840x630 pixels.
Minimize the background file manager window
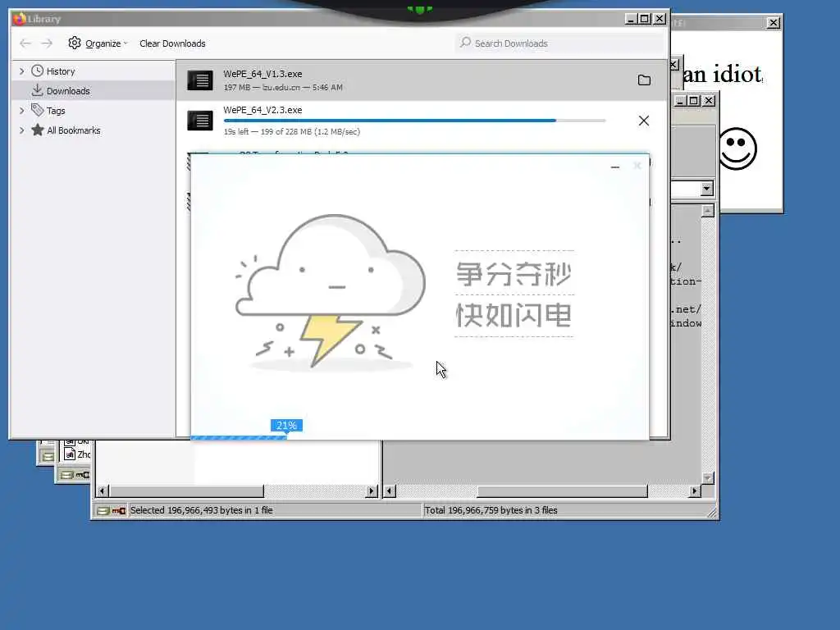pyautogui.click(x=680, y=101)
